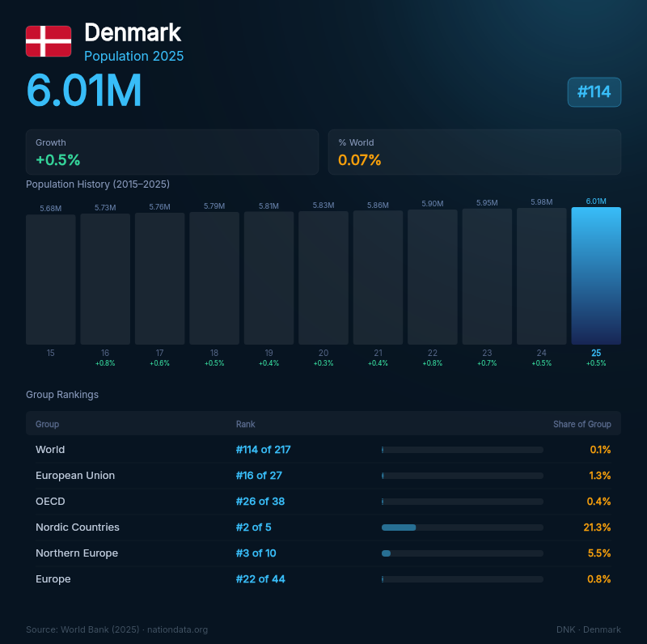Image resolution: width=647 pixels, height=644 pixels.
Task: Click the 21.3% share value
Action: (x=597, y=527)
